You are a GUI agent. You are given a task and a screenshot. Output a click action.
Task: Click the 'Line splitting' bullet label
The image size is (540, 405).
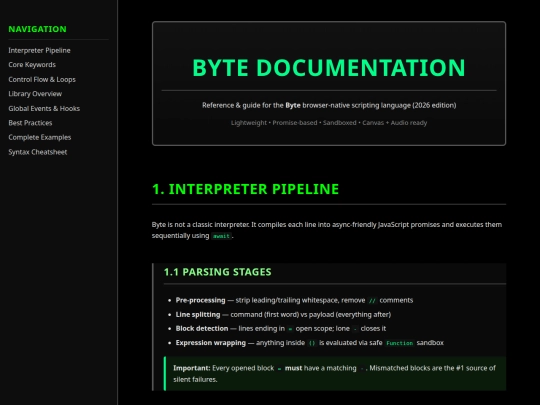click(198, 314)
